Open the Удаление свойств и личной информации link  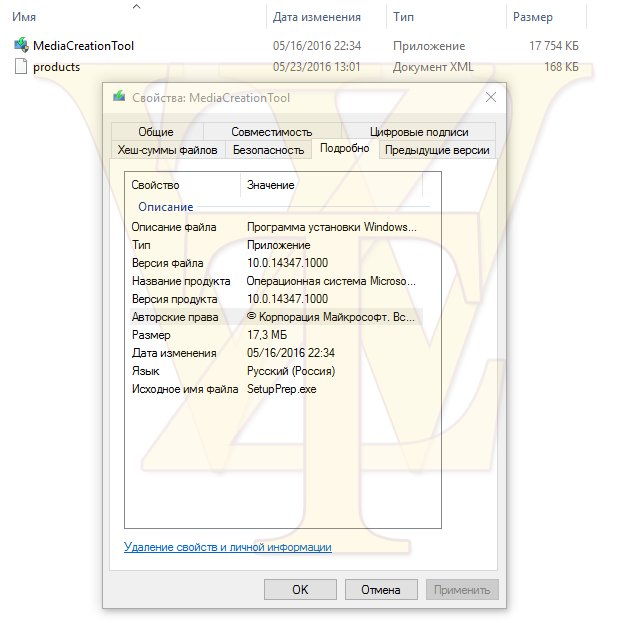tap(227, 547)
